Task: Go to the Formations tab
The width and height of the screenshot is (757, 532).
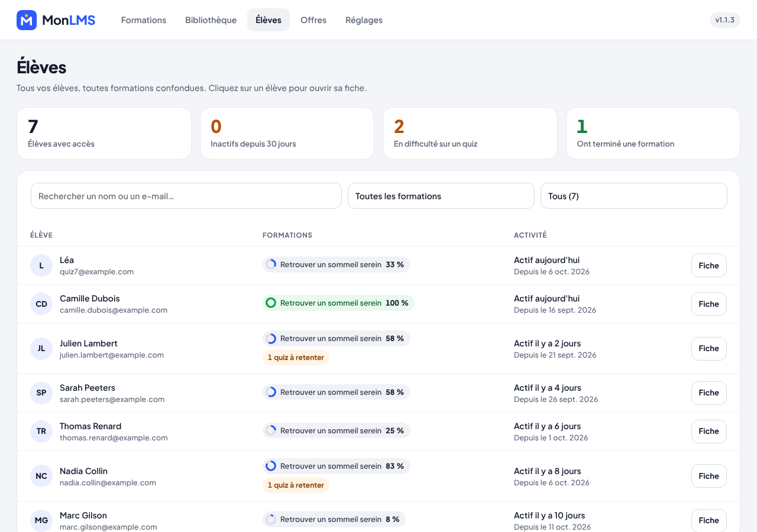Action: coord(144,20)
